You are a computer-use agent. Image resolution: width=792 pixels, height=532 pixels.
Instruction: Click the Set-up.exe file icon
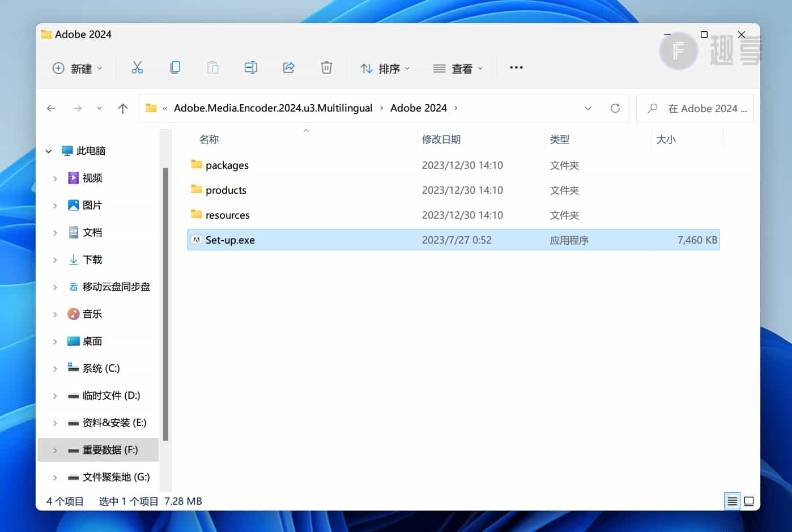[197, 240]
